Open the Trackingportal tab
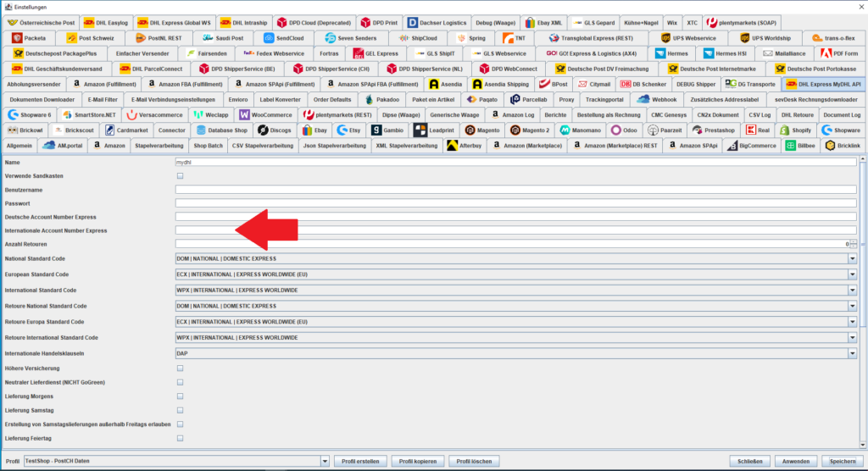The height and width of the screenshot is (471, 868). [x=604, y=100]
